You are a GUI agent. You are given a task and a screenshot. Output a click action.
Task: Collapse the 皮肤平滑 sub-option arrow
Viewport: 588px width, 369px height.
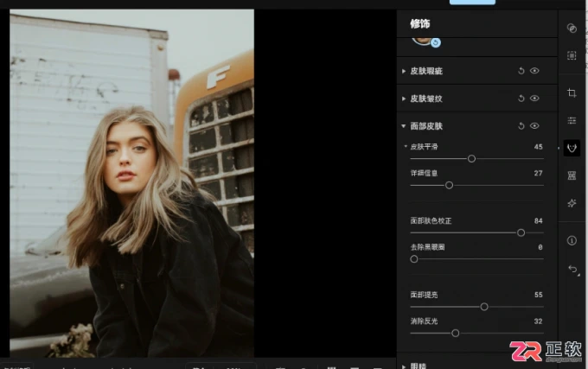coord(406,146)
